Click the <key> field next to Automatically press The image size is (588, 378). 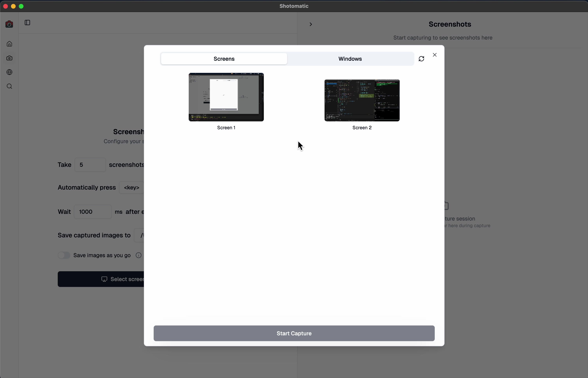[x=132, y=187]
